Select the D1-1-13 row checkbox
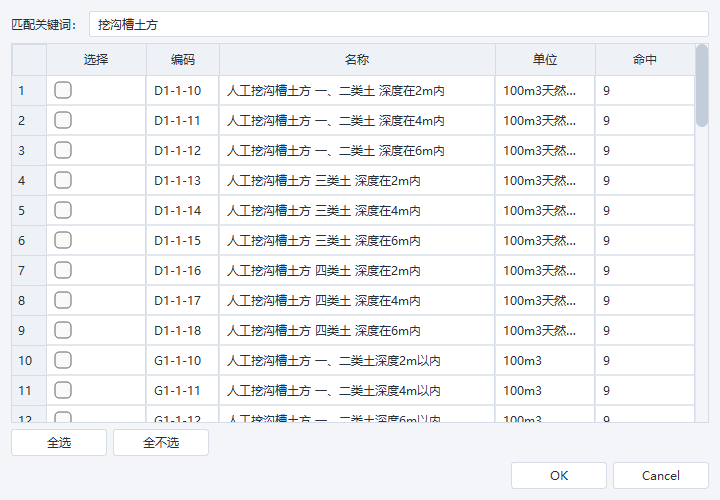Image resolution: width=720 pixels, height=500 pixels. (x=63, y=180)
